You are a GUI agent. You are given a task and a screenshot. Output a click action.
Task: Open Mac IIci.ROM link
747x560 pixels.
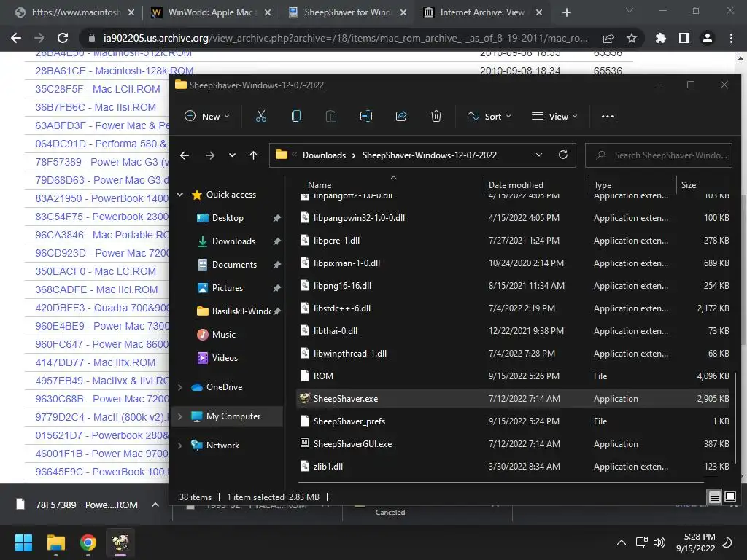point(96,289)
